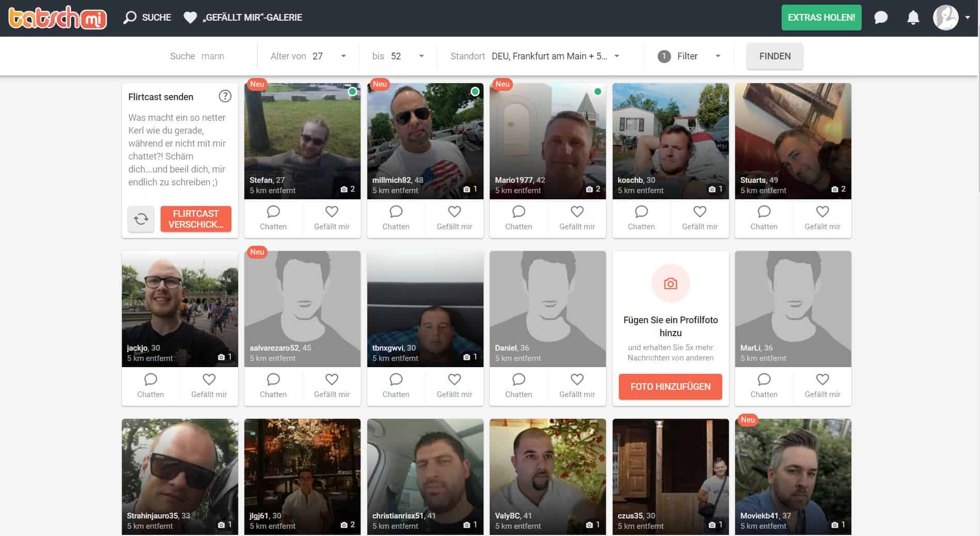980x536 pixels.
Task: Like tbnxgwvi with the heart
Action: (x=455, y=386)
